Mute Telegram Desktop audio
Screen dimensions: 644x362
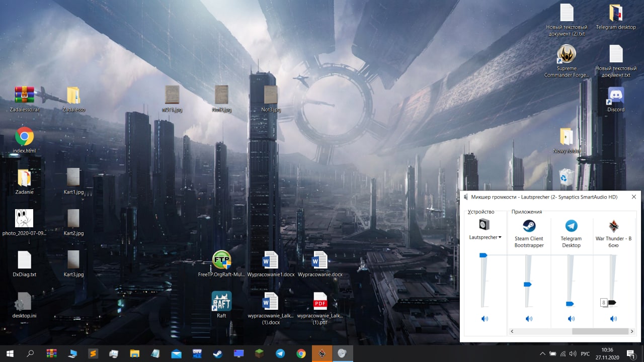click(571, 319)
